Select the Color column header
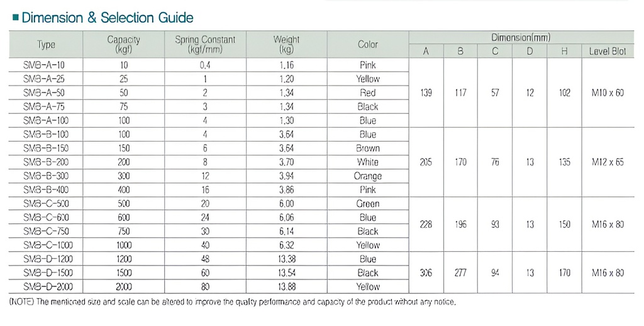644x326 pixels. tap(368, 44)
